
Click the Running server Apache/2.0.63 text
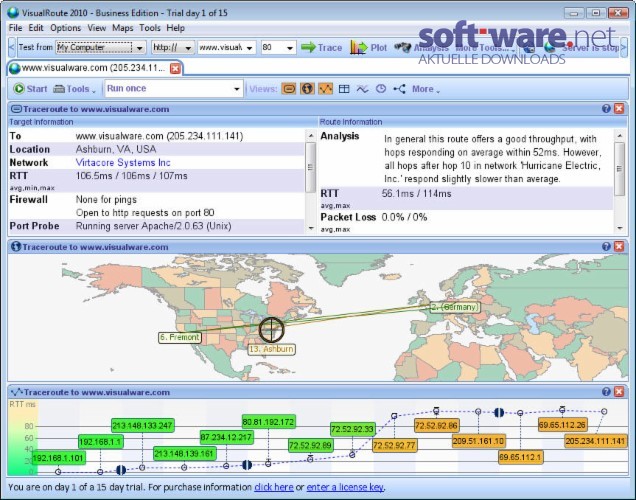[x=154, y=226]
